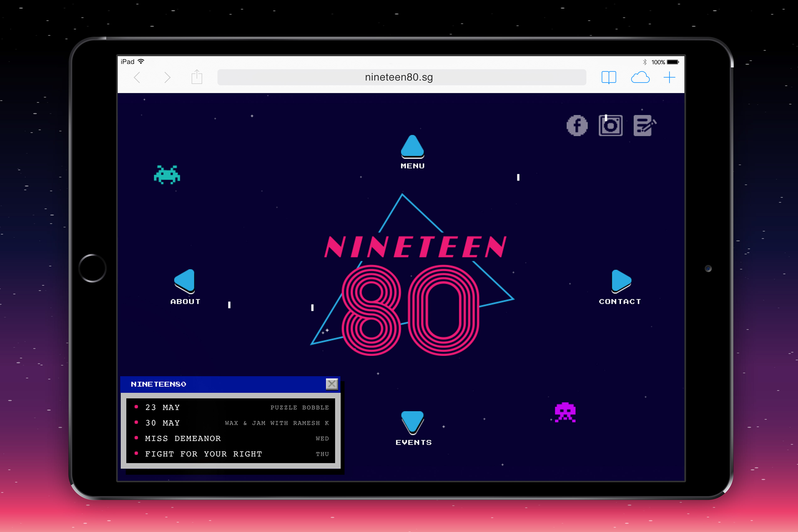The width and height of the screenshot is (798, 532).
Task: Open the Instagram camera icon
Action: pos(610,126)
